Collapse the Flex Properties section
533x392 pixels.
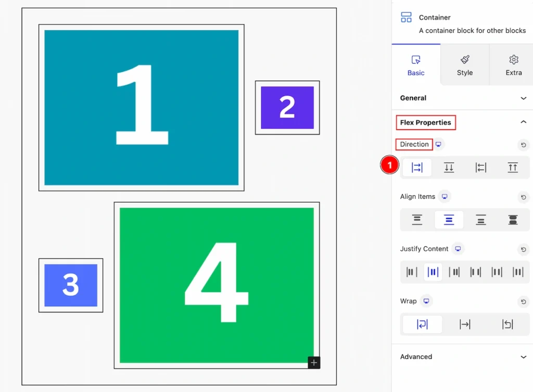pos(523,122)
